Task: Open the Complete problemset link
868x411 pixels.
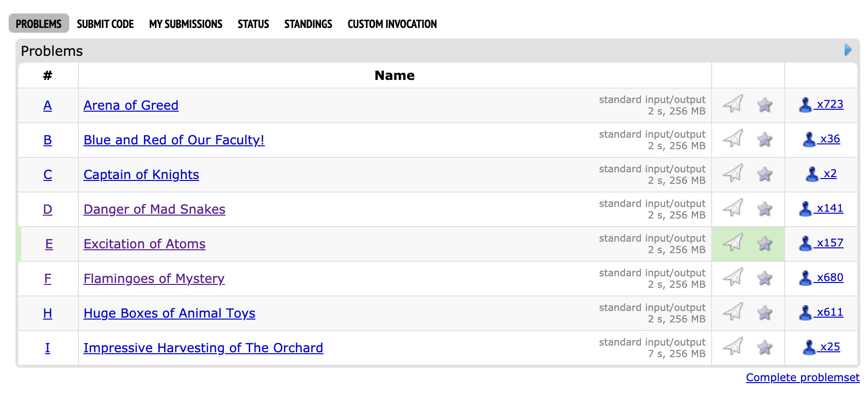Action: click(x=803, y=377)
